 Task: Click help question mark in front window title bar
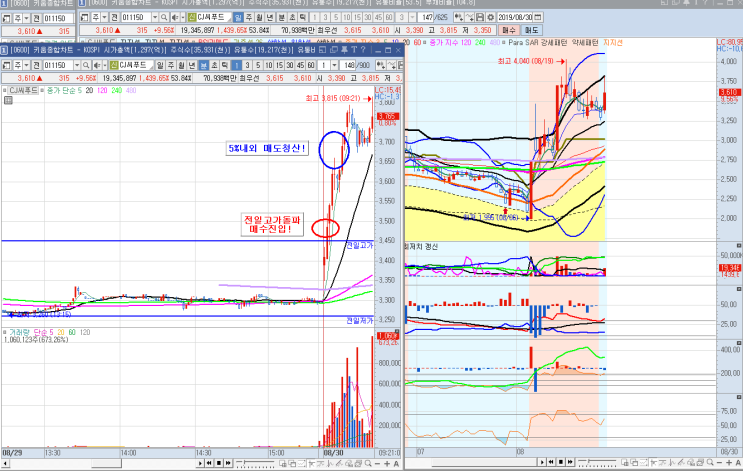(x=363, y=50)
